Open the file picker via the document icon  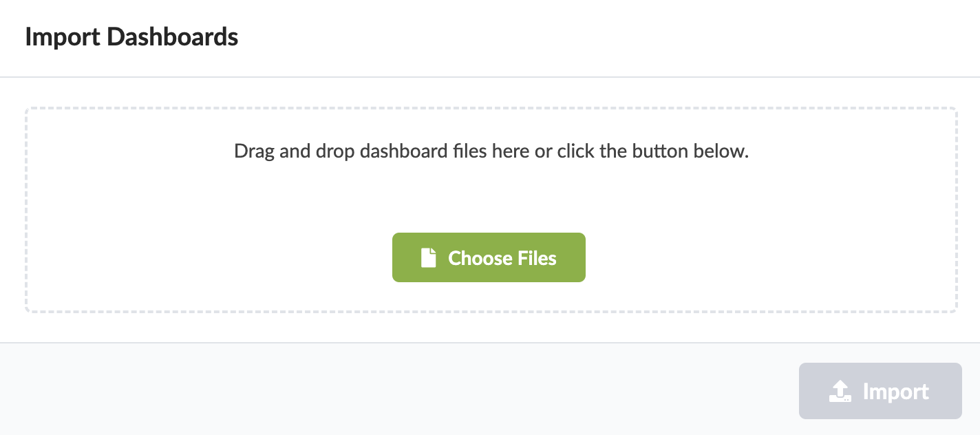[x=429, y=258]
